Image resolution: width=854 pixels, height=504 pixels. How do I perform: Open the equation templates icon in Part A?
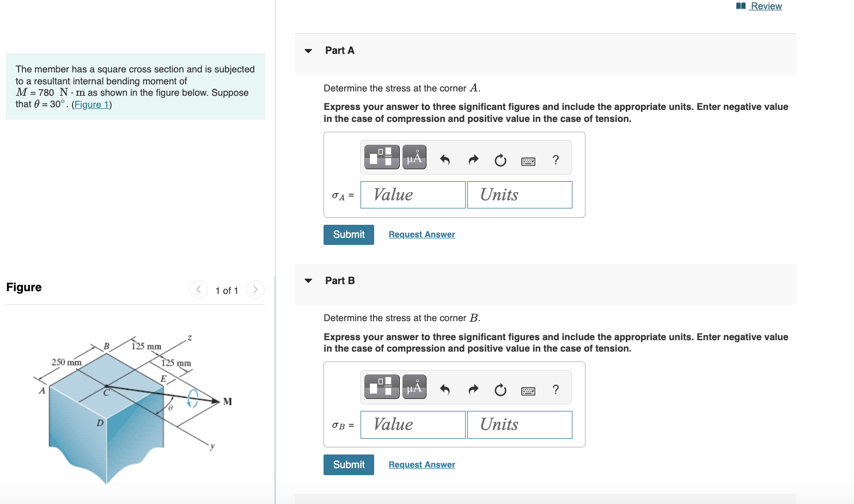(x=381, y=157)
